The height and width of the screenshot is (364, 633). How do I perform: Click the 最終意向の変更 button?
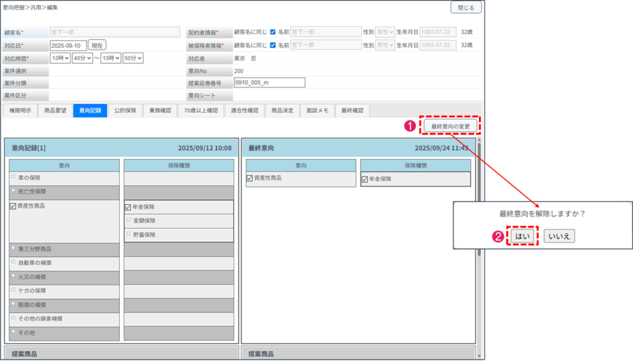[x=451, y=127]
